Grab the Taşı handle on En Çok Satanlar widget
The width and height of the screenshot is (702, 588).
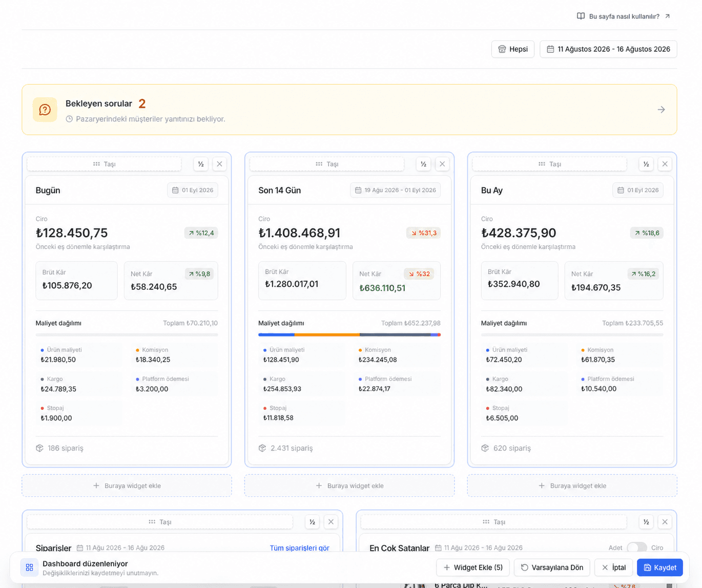coord(494,522)
